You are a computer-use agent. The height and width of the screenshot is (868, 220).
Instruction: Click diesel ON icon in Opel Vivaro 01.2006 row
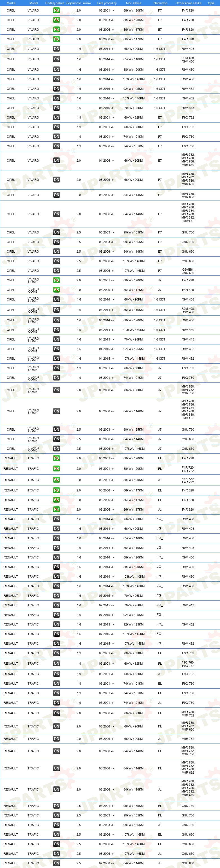coord(57,161)
